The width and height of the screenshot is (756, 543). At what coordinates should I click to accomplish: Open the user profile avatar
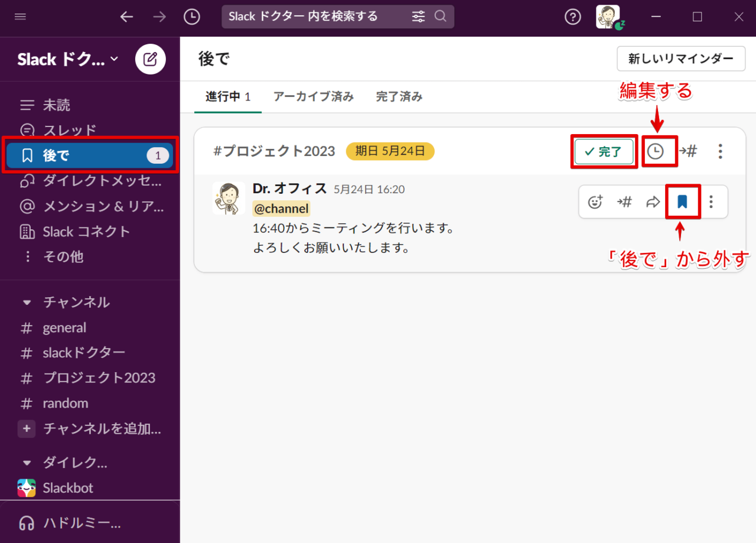click(608, 17)
